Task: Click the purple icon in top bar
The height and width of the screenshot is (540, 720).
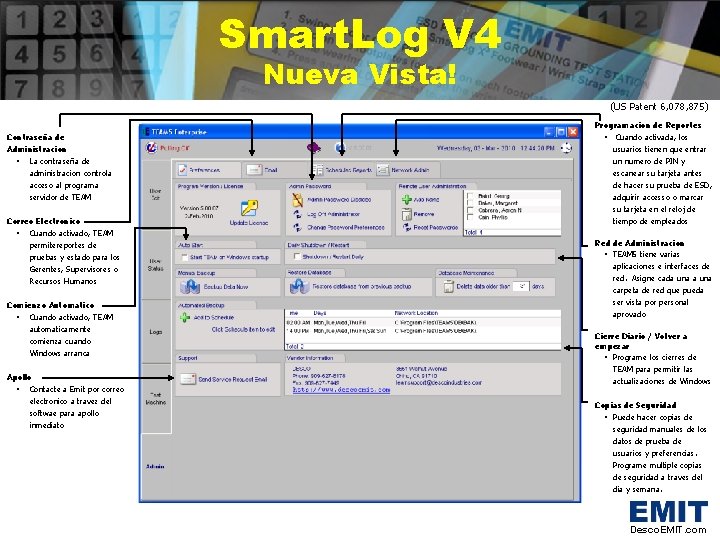Action: (314, 147)
